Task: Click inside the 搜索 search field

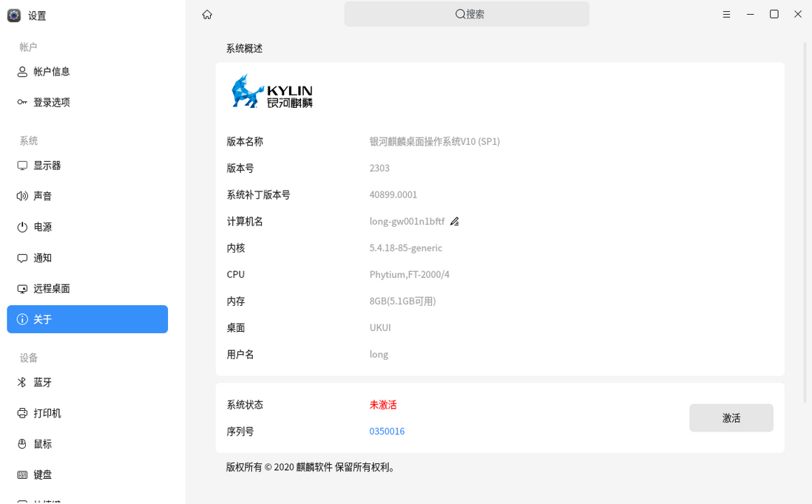Action: click(x=466, y=14)
